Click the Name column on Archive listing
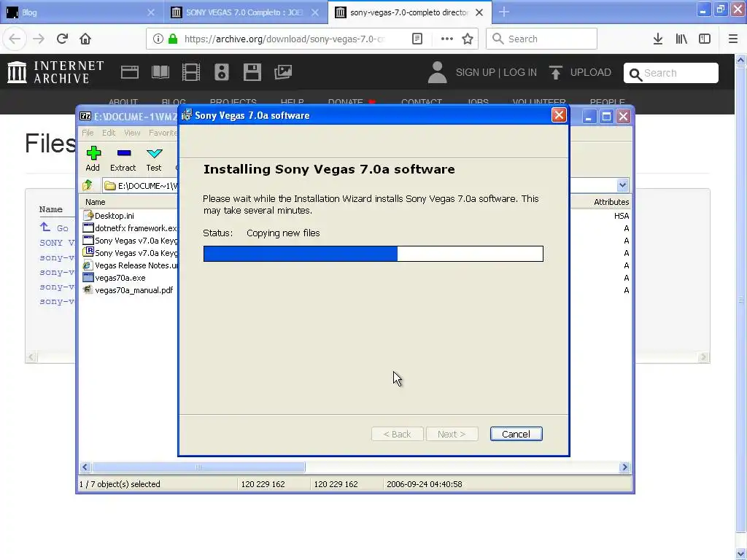The width and height of the screenshot is (747, 560). click(x=50, y=209)
